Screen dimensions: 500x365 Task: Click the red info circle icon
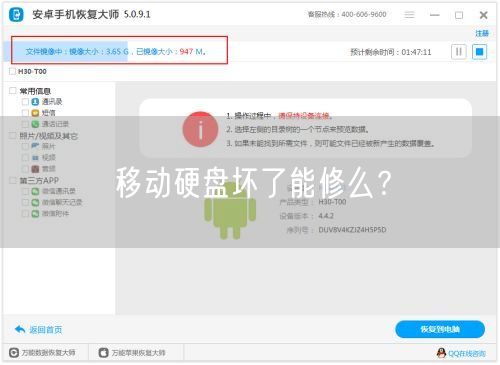pyautogui.click(x=200, y=129)
